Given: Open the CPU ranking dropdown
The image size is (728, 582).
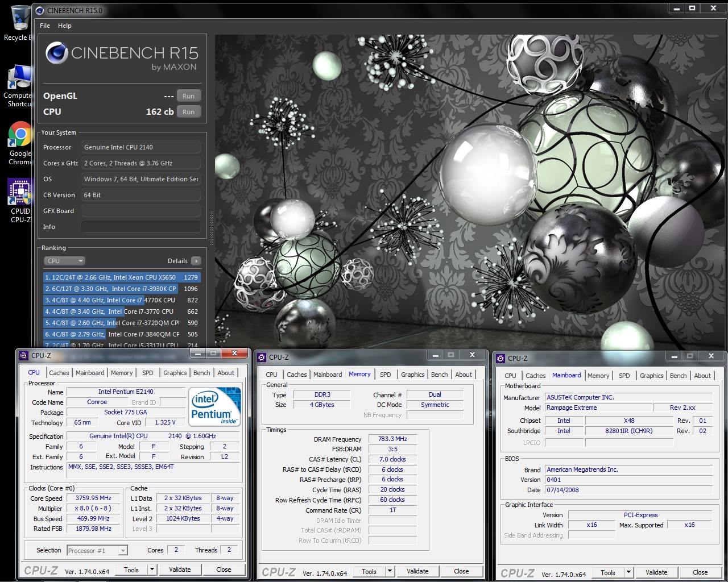Looking at the screenshot, I should pyautogui.click(x=65, y=261).
